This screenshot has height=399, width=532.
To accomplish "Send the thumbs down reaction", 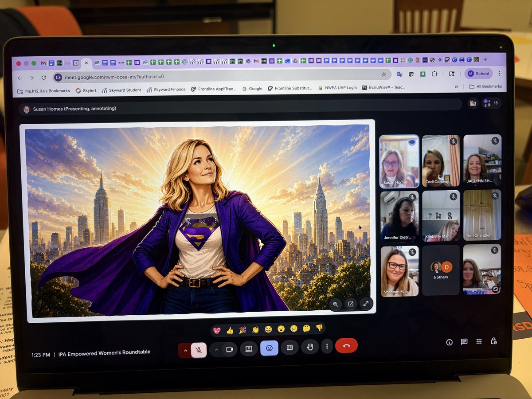I will pyautogui.click(x=319, y=328).
